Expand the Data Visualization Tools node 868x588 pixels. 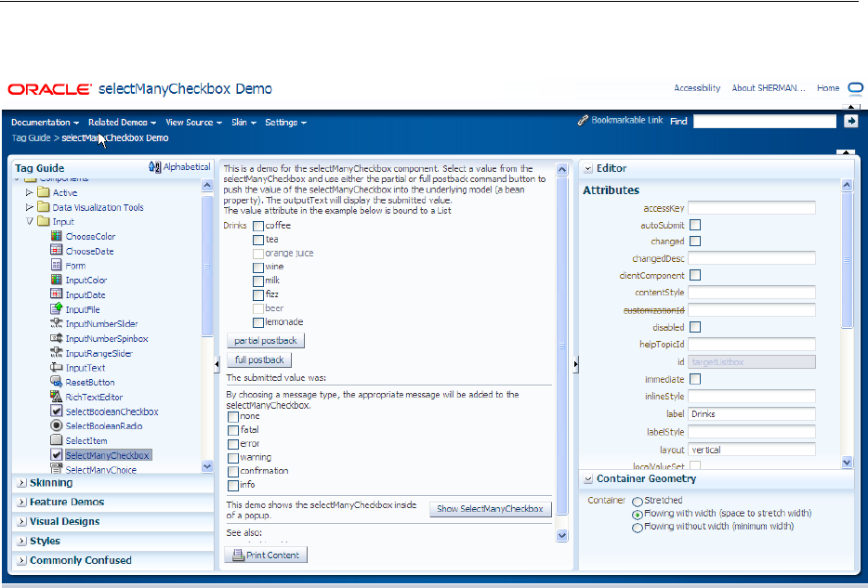point(30,207)
